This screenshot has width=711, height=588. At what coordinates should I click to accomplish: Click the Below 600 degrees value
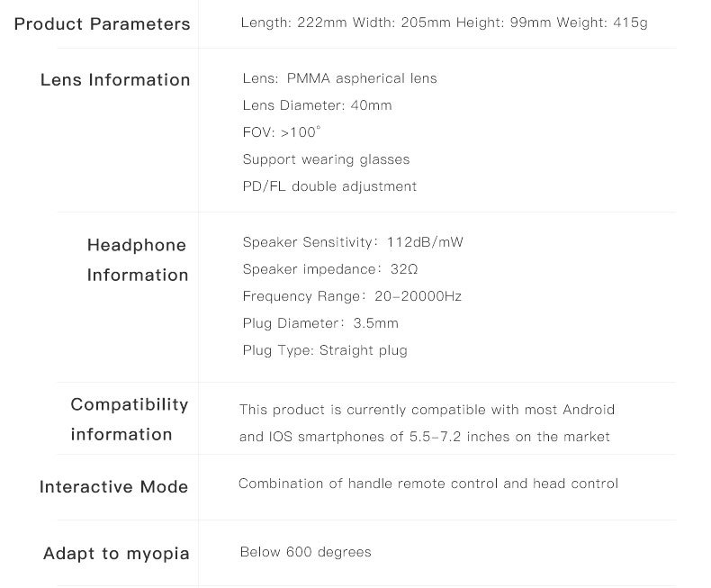coord(305,552)
